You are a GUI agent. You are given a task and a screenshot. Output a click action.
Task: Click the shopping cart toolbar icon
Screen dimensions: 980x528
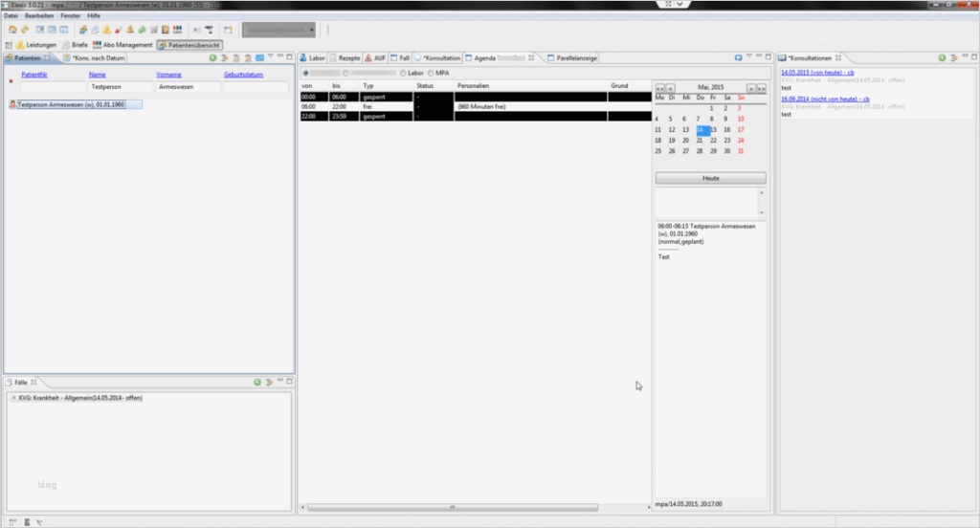[x=154, y=30]
